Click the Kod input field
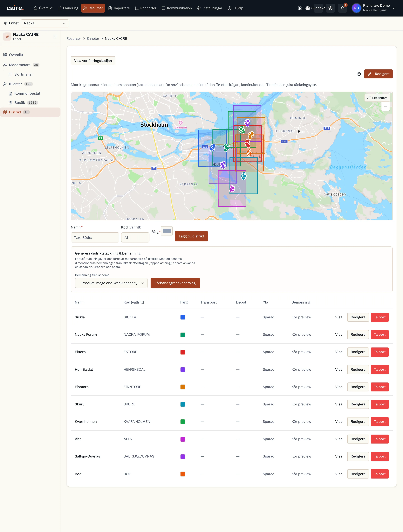 point(135,238)
